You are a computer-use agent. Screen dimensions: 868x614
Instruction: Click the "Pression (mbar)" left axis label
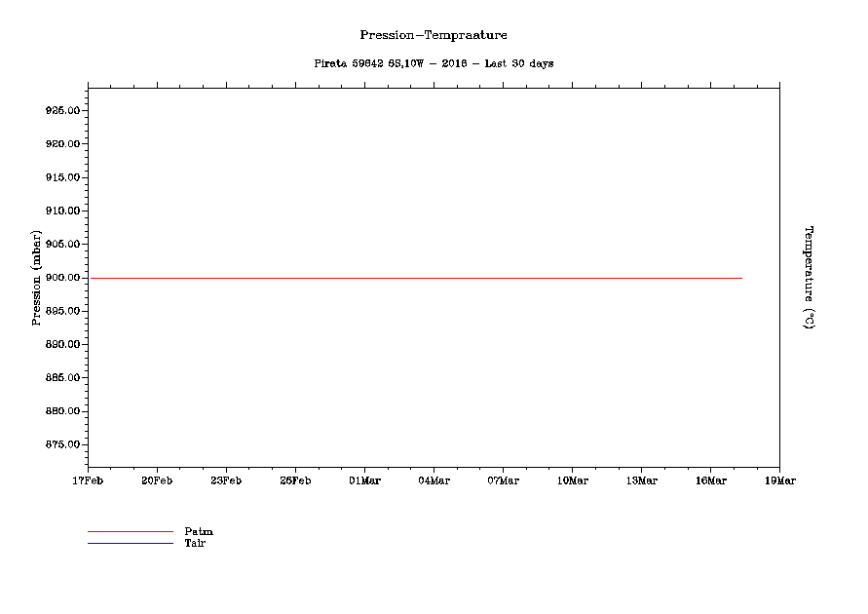tap(36, 278)
